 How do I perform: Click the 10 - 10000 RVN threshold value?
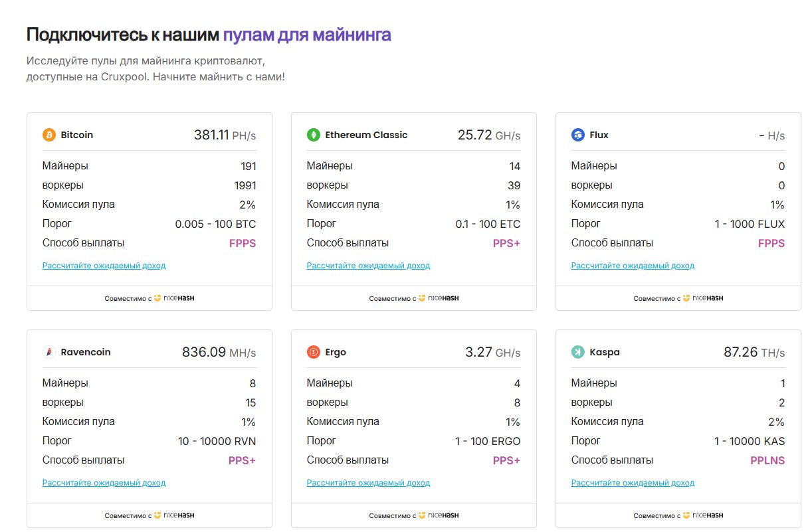217,442
